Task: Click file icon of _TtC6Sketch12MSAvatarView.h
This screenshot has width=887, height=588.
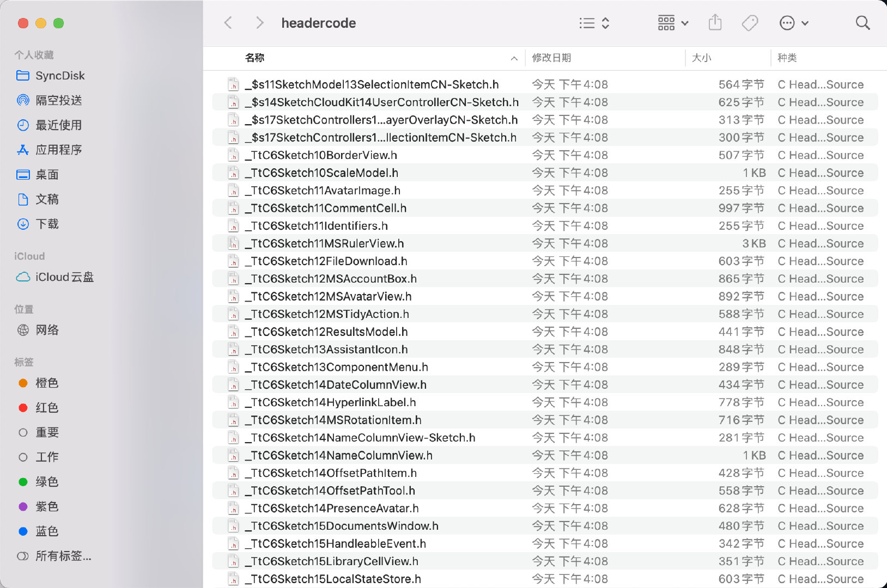Action: click(234, 296)
